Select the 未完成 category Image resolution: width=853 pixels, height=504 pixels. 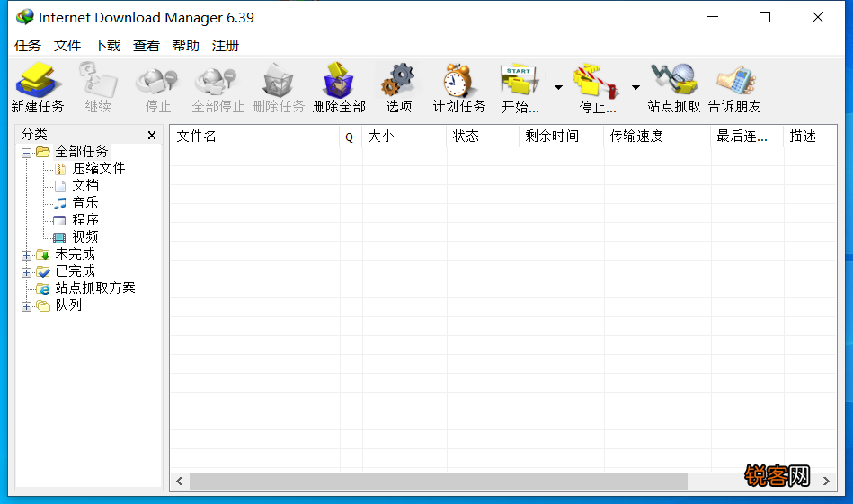76,254
